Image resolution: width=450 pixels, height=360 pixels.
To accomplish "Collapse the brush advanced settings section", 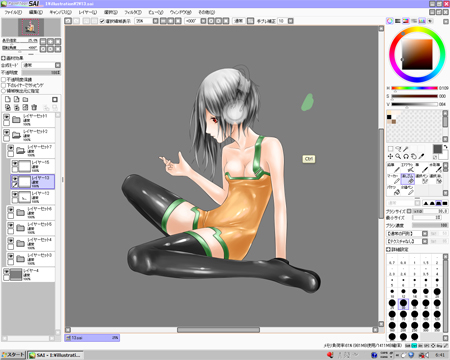I will pyautogui.click(x=388, y=249).
